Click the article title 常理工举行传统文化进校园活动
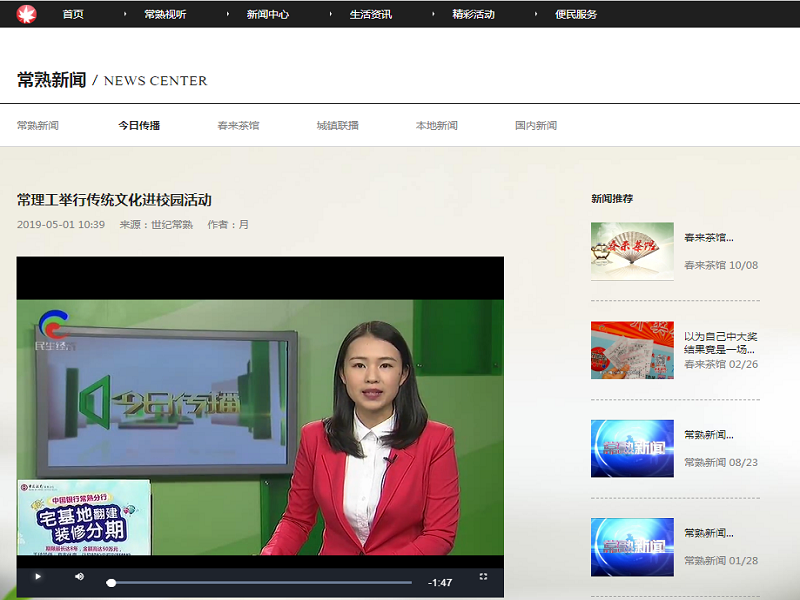 pos(114,200)
